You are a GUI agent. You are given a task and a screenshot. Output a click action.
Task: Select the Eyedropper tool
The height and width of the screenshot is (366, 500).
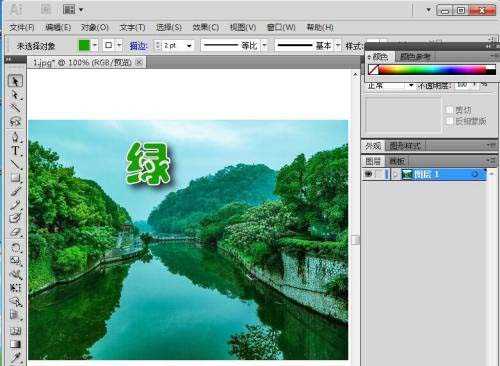pyautogui.click(x=15, y=358)
